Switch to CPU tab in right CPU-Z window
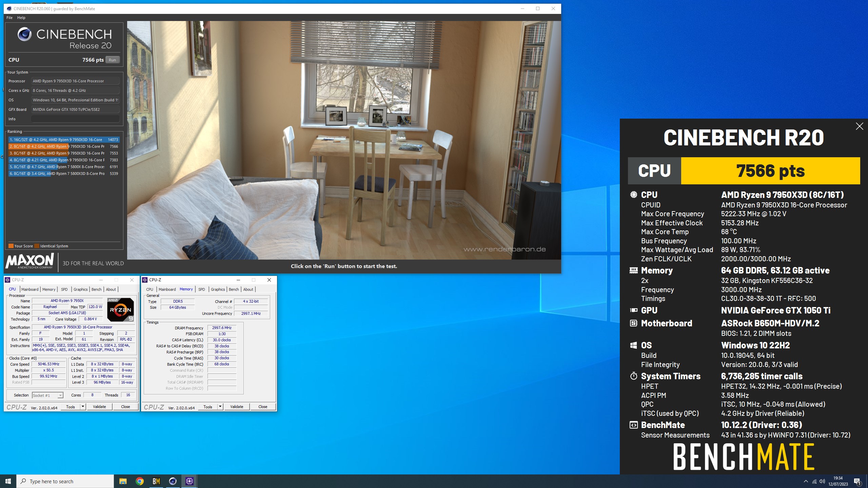This screenshot has height=488, width=868. click(x=150, y=289)
